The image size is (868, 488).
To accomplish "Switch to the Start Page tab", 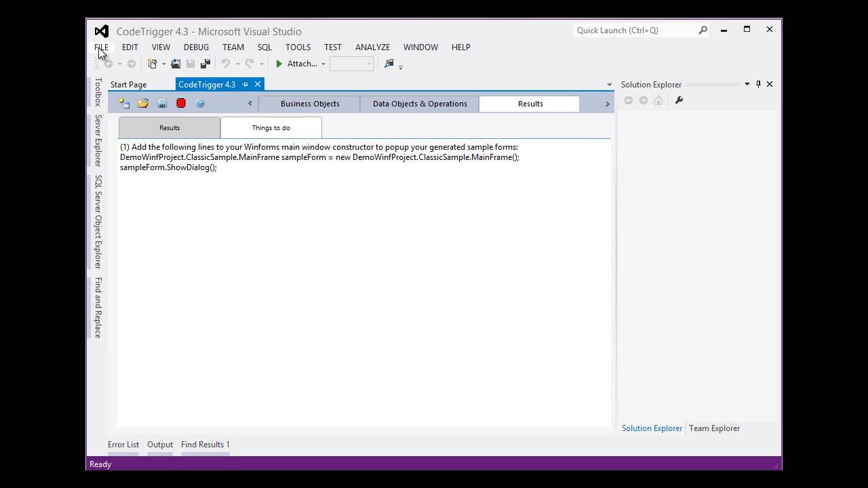I will [128, 85].
